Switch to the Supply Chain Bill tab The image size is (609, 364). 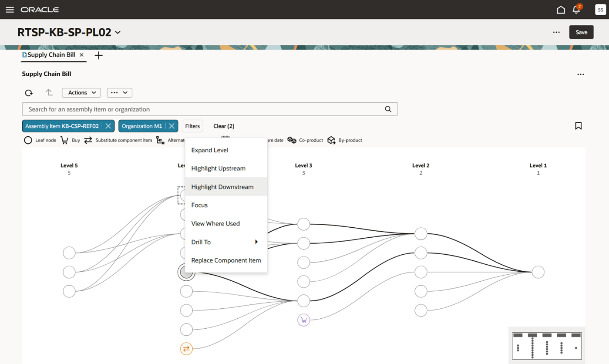point(51,55)
